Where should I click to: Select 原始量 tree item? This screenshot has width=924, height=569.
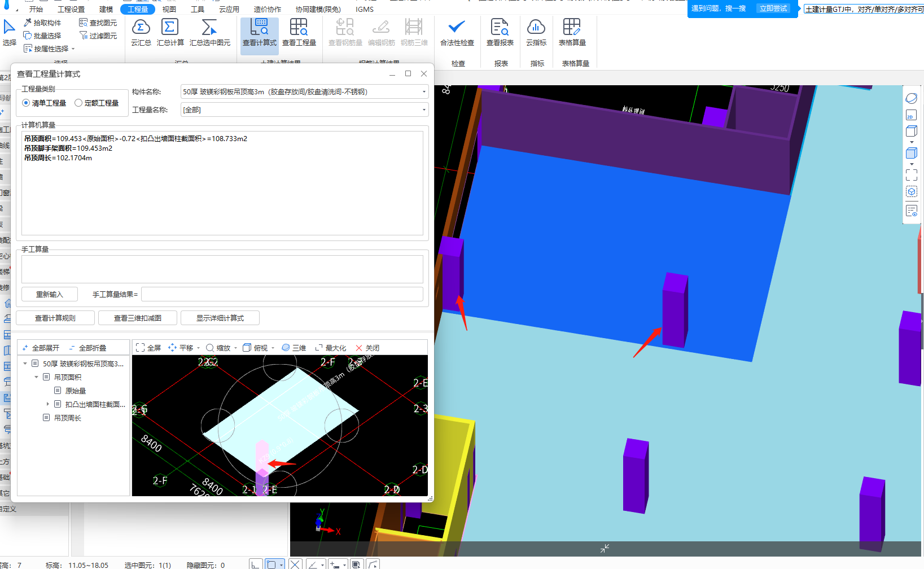click(x=76, y=391)
